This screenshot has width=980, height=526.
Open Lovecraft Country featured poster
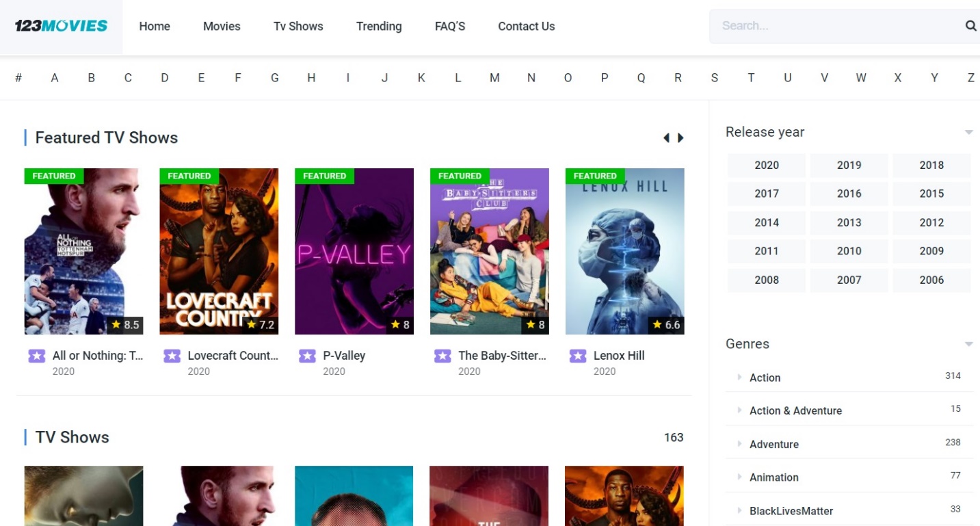219,251
